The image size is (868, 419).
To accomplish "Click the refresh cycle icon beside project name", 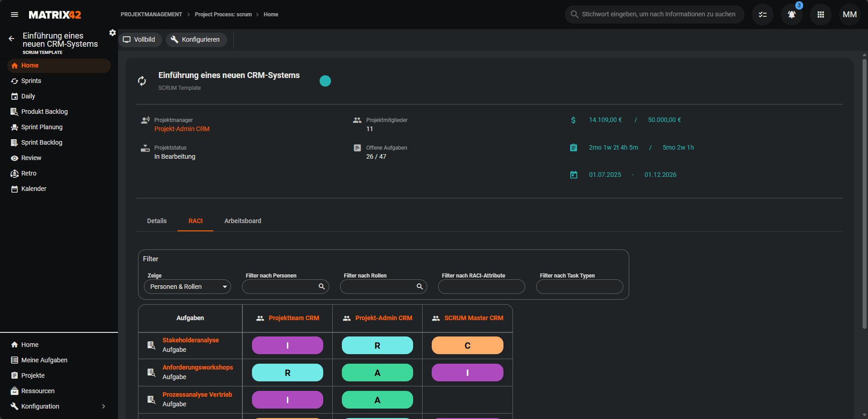I will [x=142, y=81].
